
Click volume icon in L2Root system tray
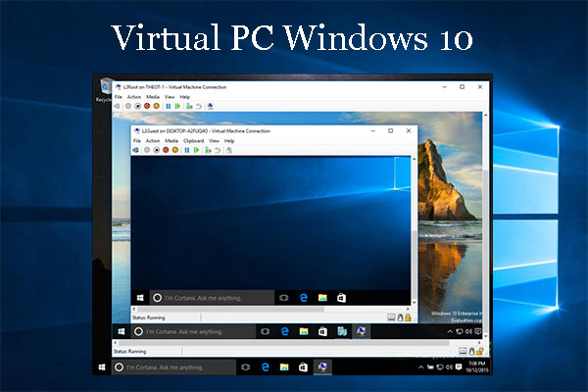pos(468,331)
